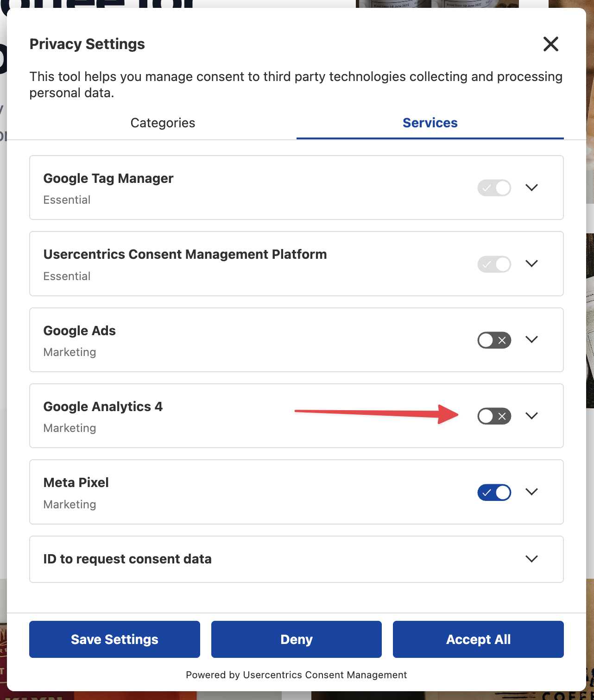Toggle the Google Tag Manager switch

494,188
